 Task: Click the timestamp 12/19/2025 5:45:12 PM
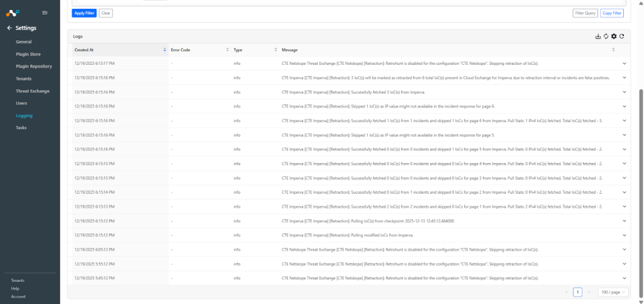pos(94,278)
